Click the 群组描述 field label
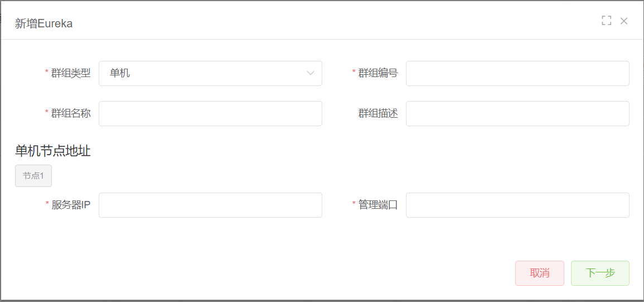The width and height of the screenshot is (644, 302). [378, 113]
